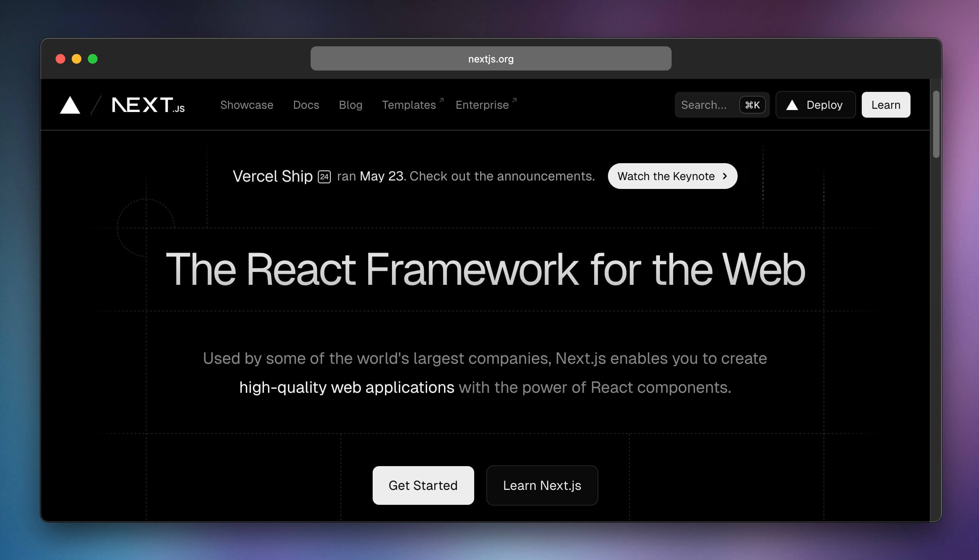Open the Enterprise nav link
979x560 pixels.
coord(482,105)
